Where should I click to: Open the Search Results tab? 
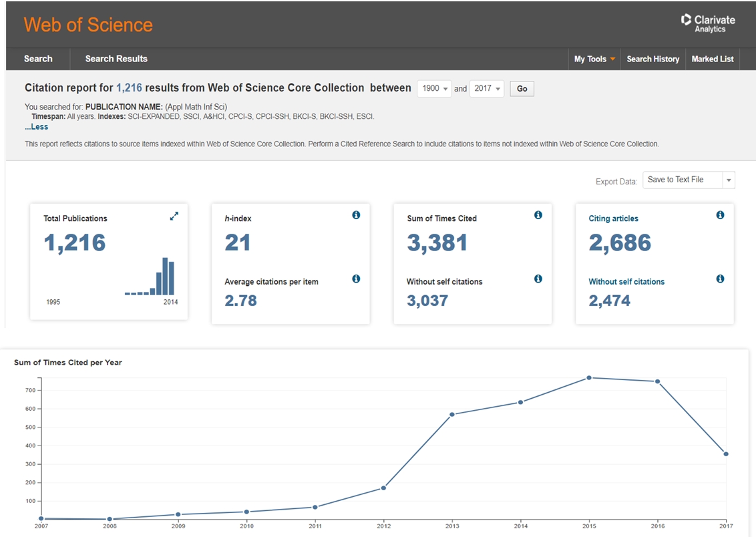[116, 59]
